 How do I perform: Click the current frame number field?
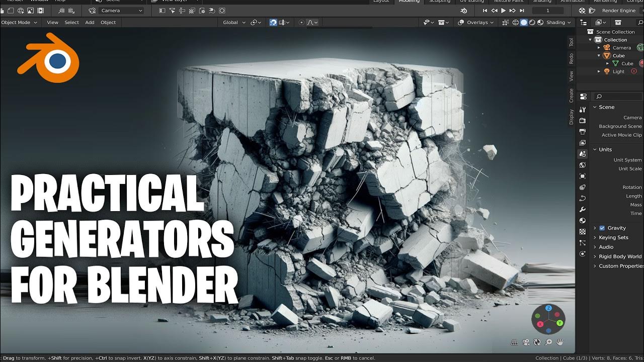click(x=548, y=11)
